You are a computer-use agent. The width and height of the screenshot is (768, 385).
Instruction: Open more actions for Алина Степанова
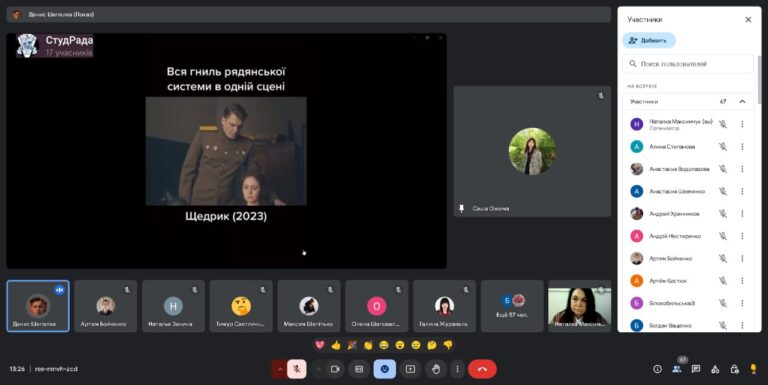742,146
